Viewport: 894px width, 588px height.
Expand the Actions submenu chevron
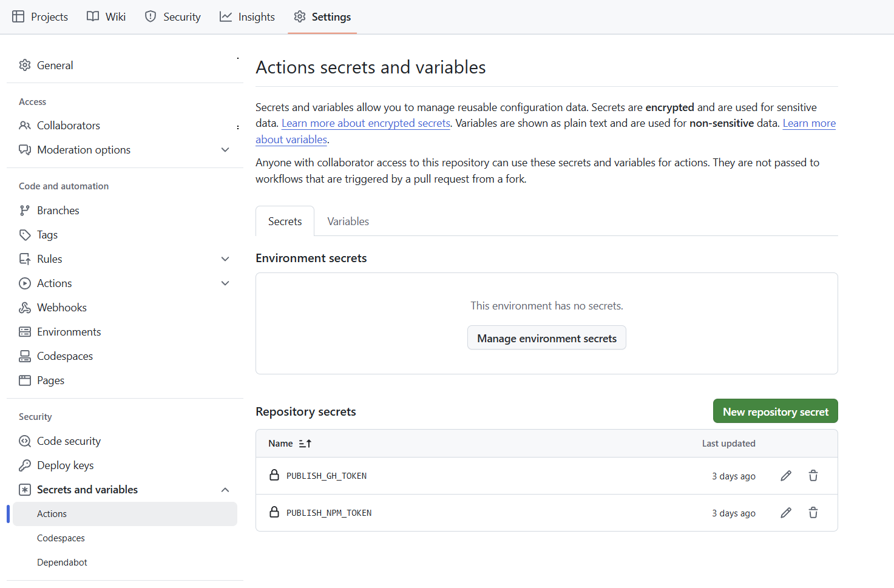225,283
